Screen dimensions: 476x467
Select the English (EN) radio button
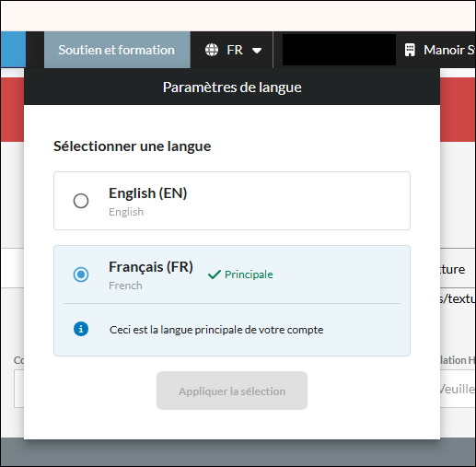[81, 201]
